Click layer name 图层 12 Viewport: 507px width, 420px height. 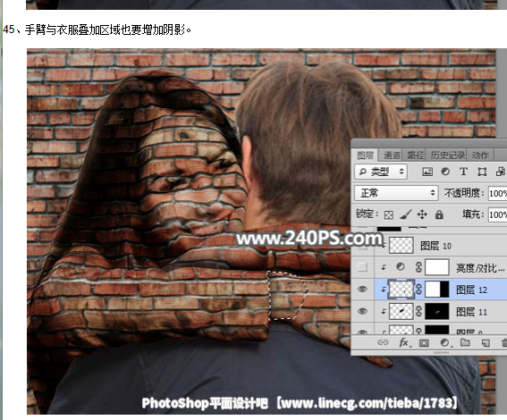tap(471, 290)
